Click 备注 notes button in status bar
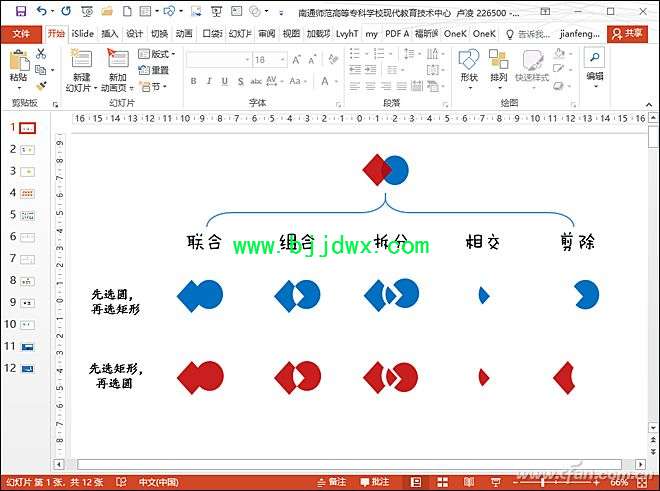660x491 pixels. click(332, 482)
